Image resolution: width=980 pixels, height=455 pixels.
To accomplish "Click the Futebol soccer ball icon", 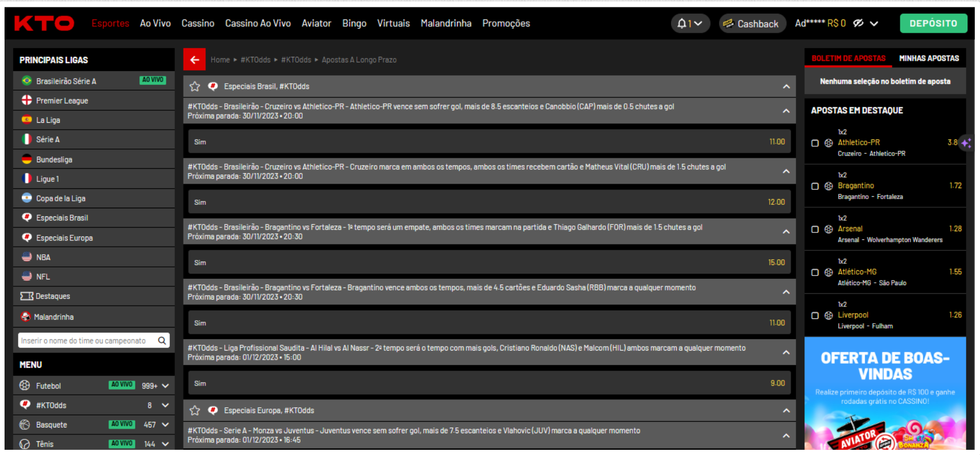I will tap(25, 386).
